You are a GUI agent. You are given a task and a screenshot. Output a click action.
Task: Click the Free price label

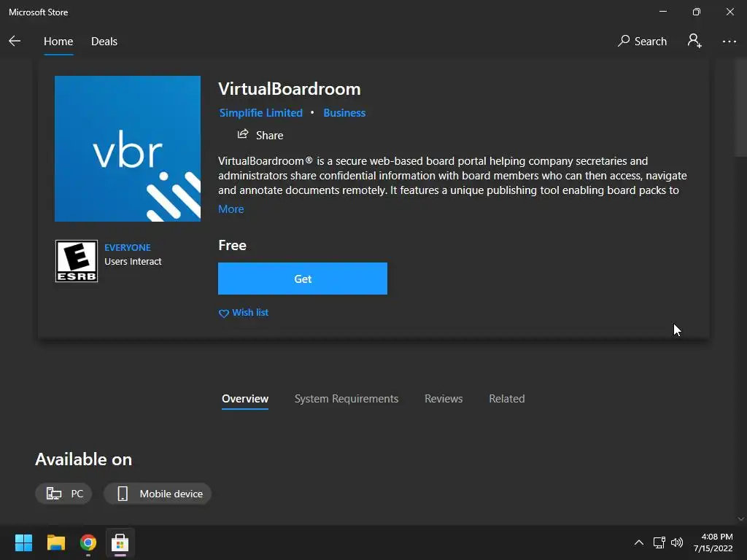233,245
